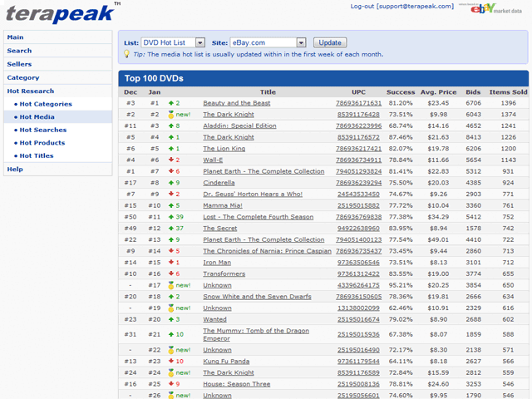Viewport: 532px width, 399px height.
Task: Click red down arrow in Iron Man row
Action: click(x=171, y=263)
